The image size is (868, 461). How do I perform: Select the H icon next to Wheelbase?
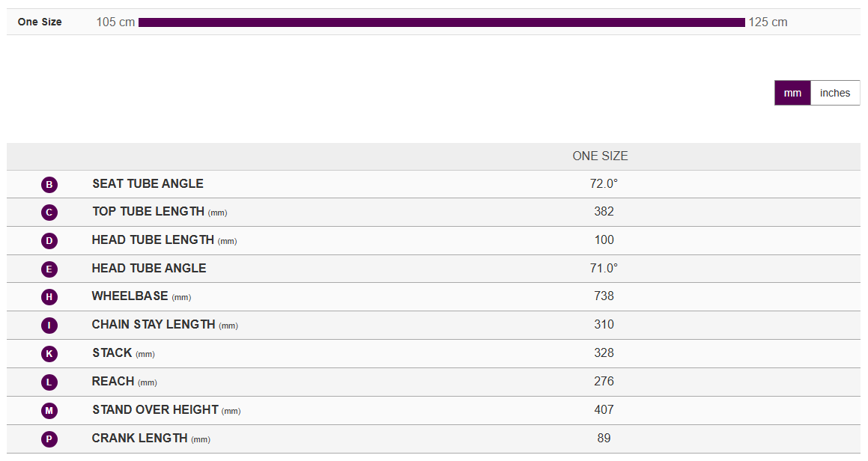pos(49,297)
